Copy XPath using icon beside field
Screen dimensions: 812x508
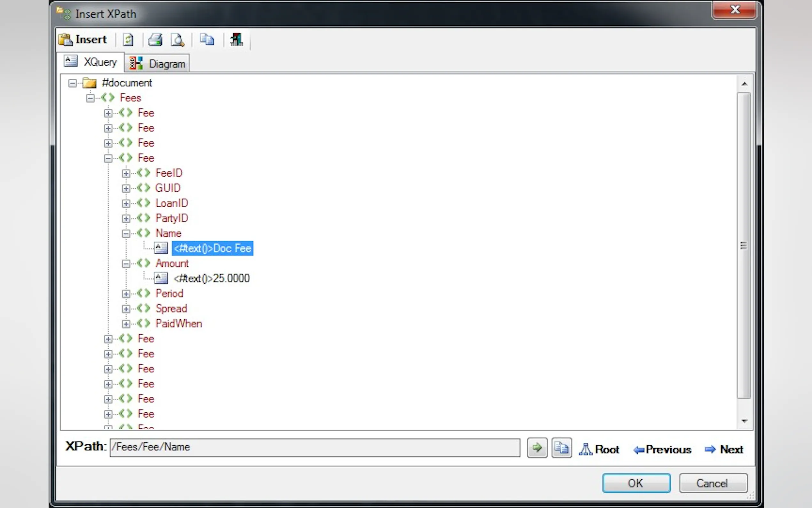coord(562,448)
